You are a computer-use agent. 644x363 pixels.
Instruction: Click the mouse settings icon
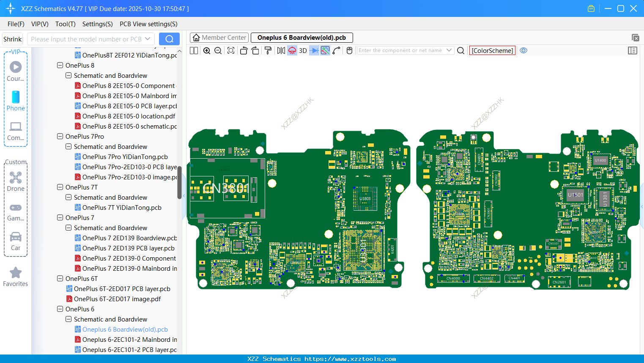coord(349,51)
